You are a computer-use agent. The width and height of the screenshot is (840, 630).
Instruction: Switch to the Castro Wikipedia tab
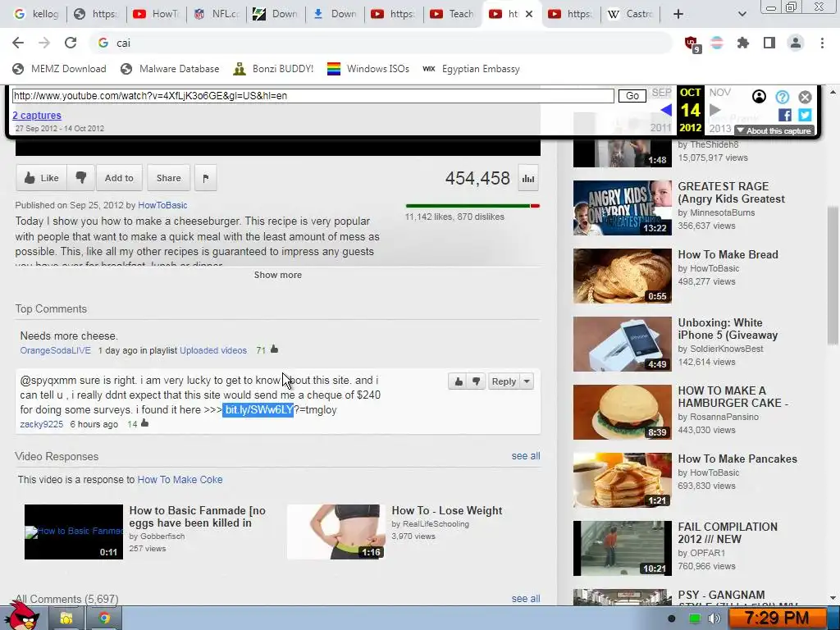[630, 14]
